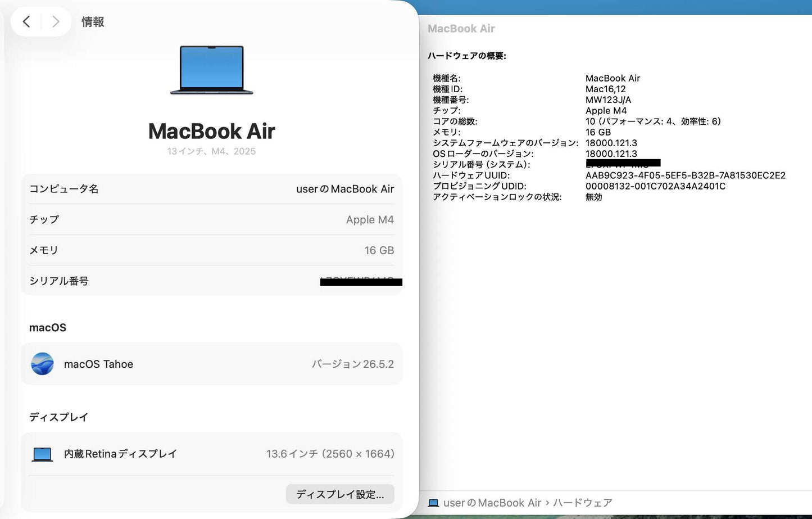Click 内蔵Retinaディスプレイ label
The image size is (812, 519).
pos(120,454)
